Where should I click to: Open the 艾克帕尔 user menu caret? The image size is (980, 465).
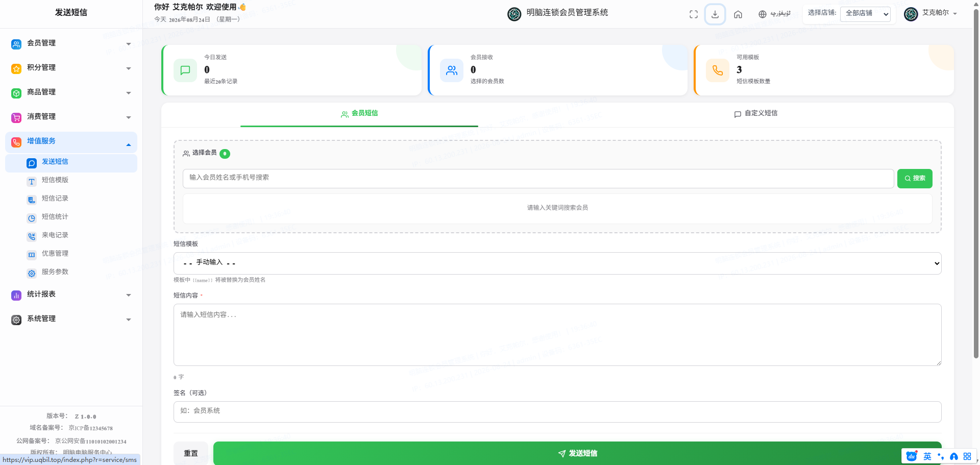click(955, 14)
